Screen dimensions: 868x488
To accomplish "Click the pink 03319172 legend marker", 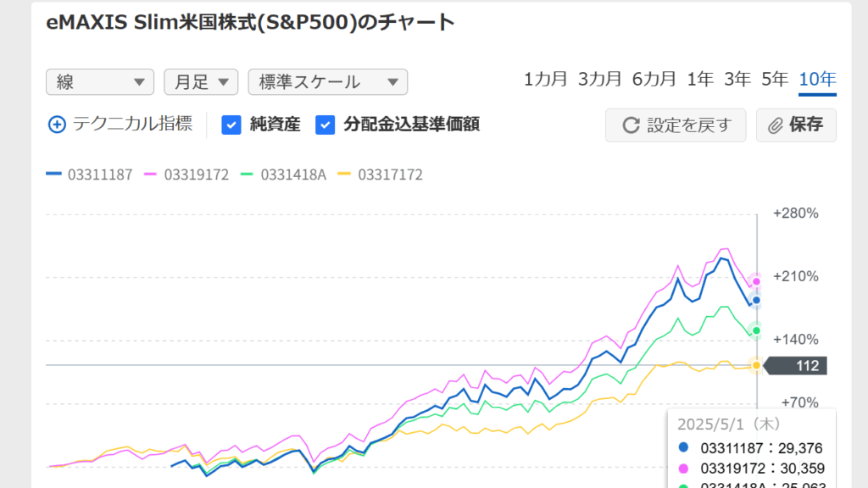I will point(150,174).
